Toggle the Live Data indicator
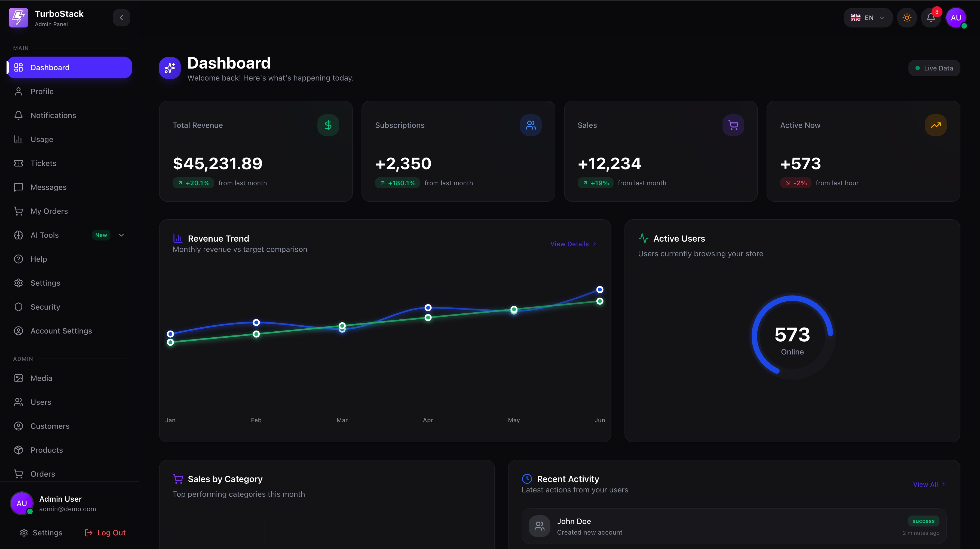Screen dimensions: 980x549 pyautogui.click(x=934, y=69)
